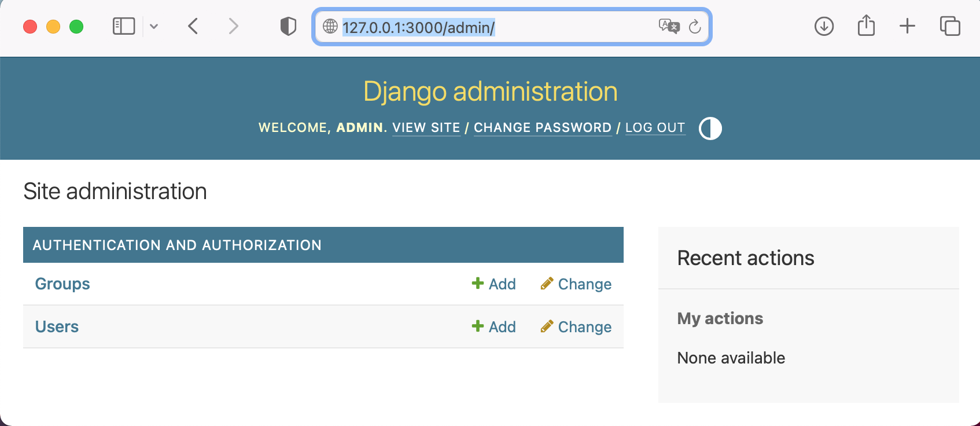
Task: Click the downloads icon in toolbar
Action: point(824,26)
